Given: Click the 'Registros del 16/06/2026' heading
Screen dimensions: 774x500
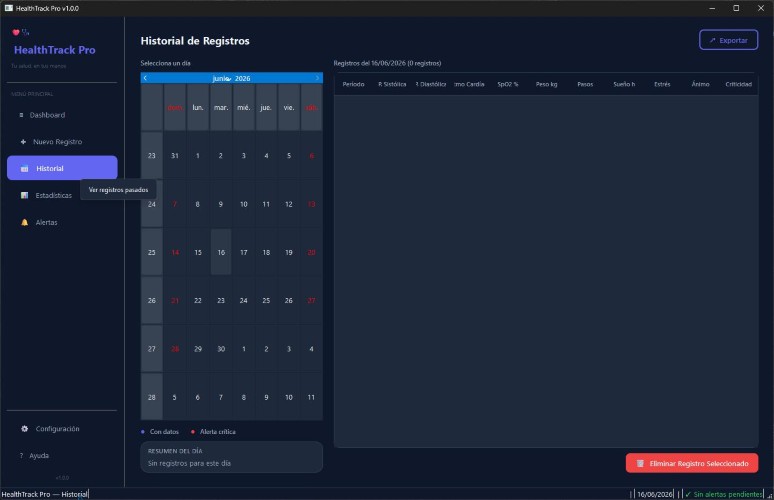Looking at the screenshot, I should point(387,63).
